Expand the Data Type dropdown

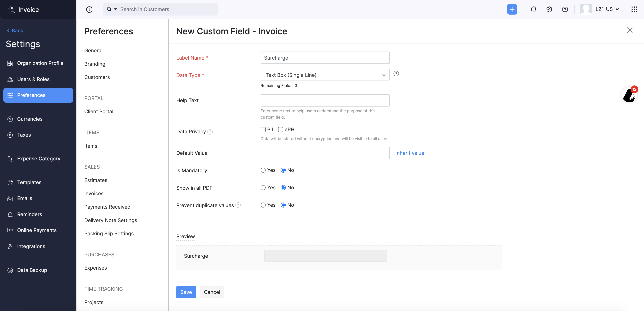tap(325, 75)
